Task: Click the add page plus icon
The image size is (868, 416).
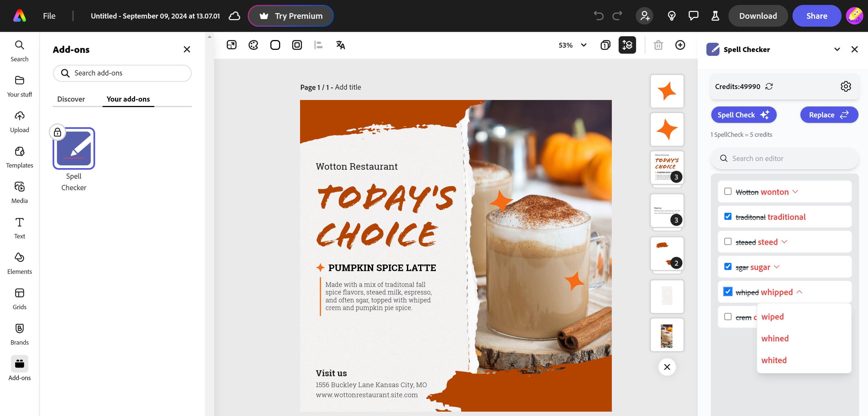Action: [680, 45]
